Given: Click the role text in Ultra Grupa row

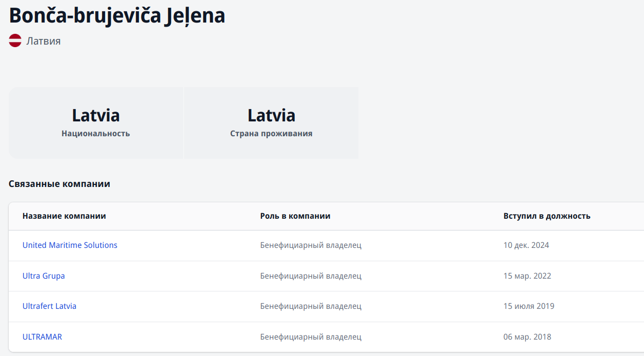Looking at the screenshot, I should pyautogui.click(x=311, y=276).
